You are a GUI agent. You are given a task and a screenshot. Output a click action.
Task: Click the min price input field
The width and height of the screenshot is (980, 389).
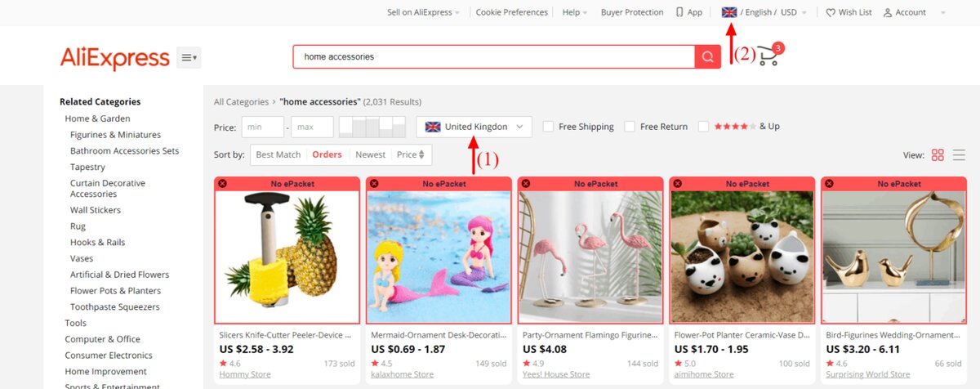[262, 127]
